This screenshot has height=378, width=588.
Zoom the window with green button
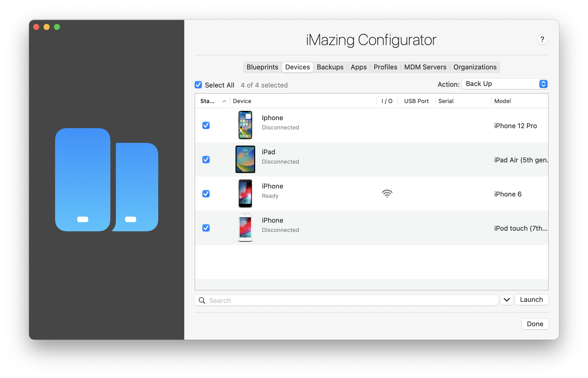57,27
